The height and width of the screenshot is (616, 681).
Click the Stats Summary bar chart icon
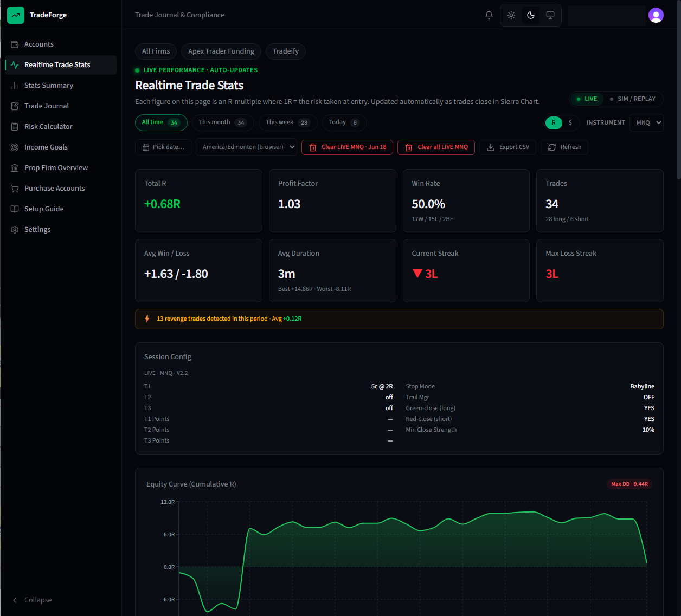point(15,86)
